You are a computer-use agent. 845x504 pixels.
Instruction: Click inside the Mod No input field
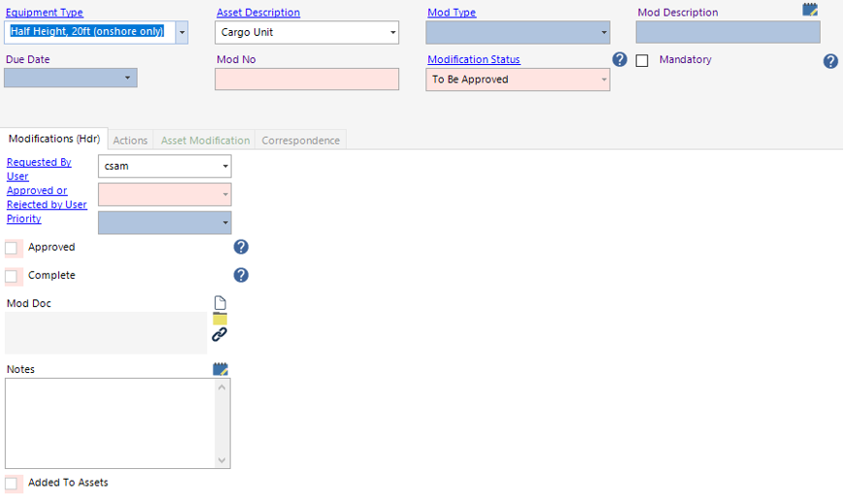tap(306, 80)
